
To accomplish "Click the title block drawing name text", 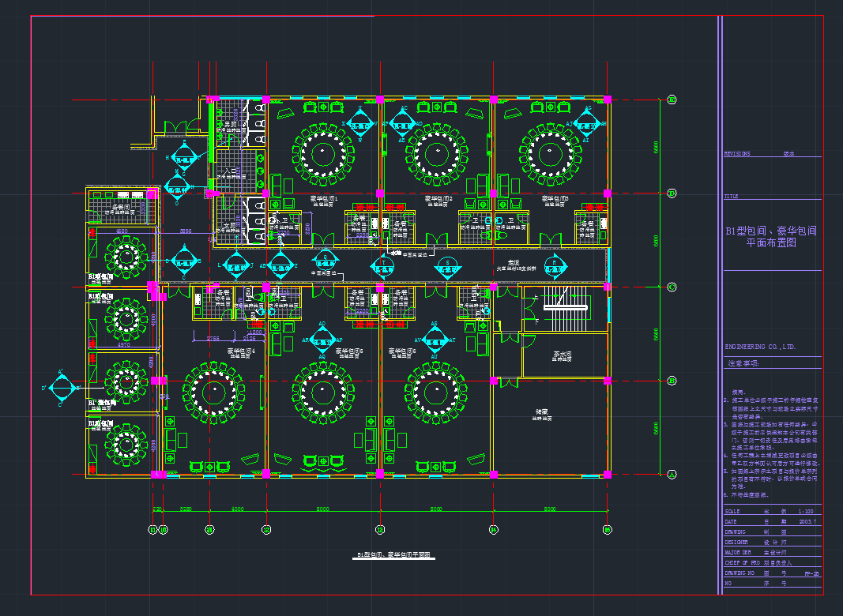I will coord(771,237).
